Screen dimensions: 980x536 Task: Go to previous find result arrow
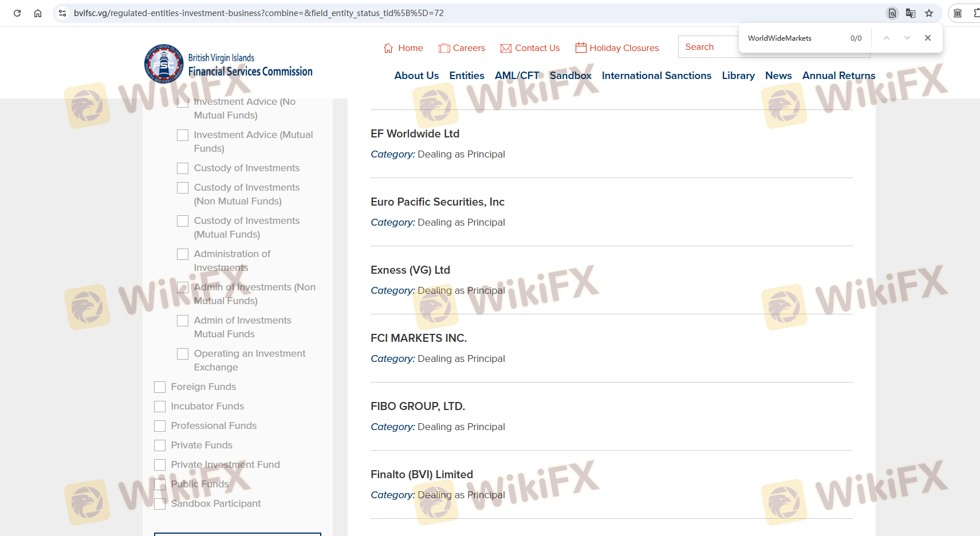click(886, 38)
